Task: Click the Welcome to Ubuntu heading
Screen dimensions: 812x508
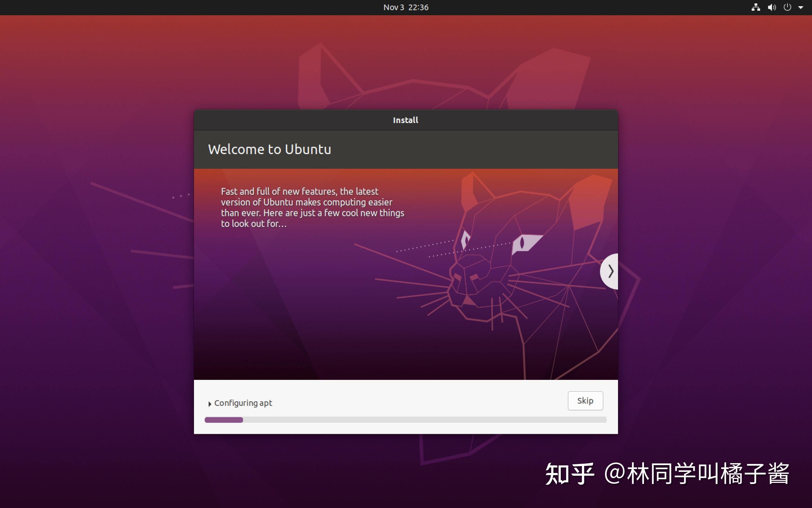Action: 270,149
